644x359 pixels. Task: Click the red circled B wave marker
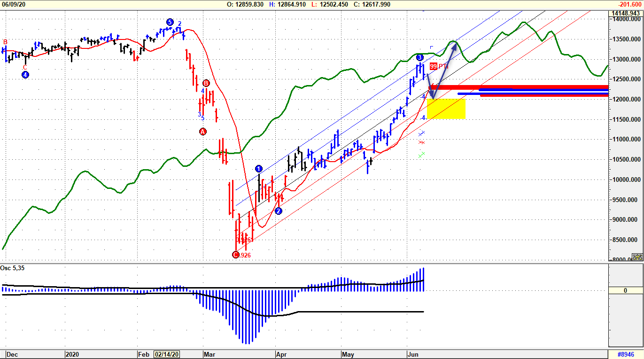[x=206, y=83]
